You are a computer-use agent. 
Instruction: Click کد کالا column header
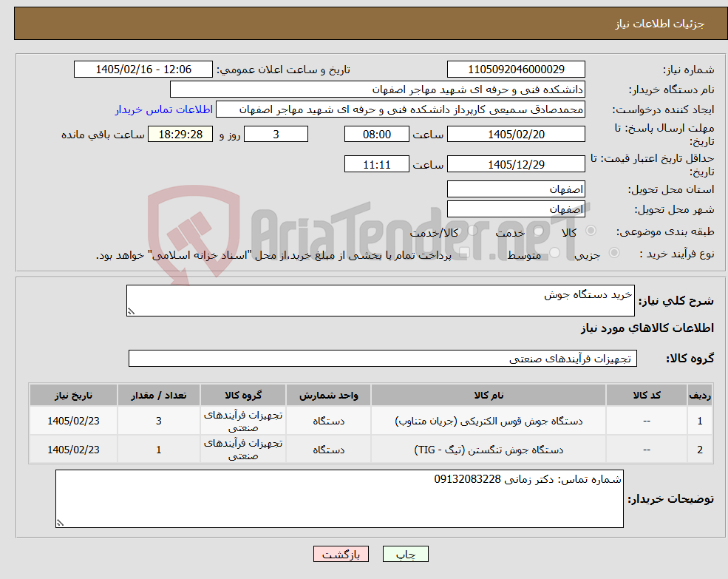pyautogui.click(x=647, y=395)
